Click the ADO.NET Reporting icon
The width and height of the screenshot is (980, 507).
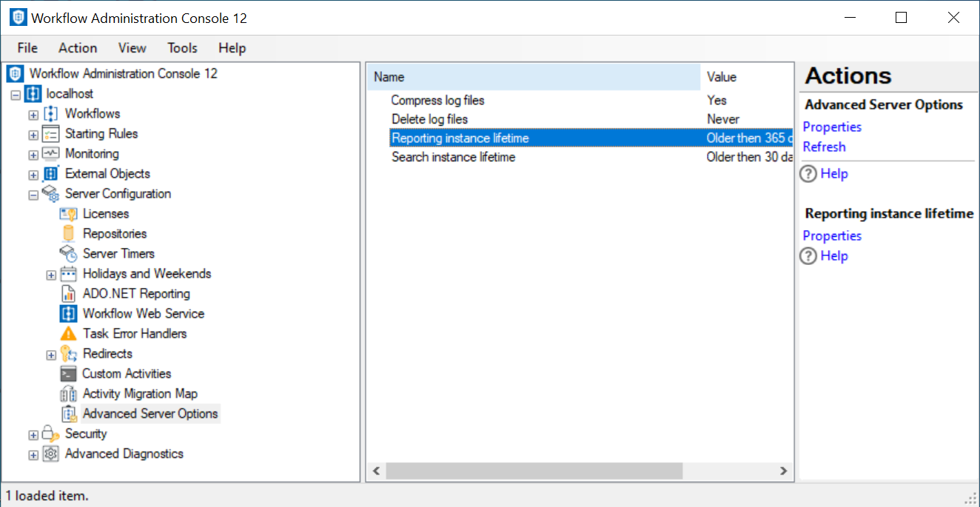[x=69, y=294]
